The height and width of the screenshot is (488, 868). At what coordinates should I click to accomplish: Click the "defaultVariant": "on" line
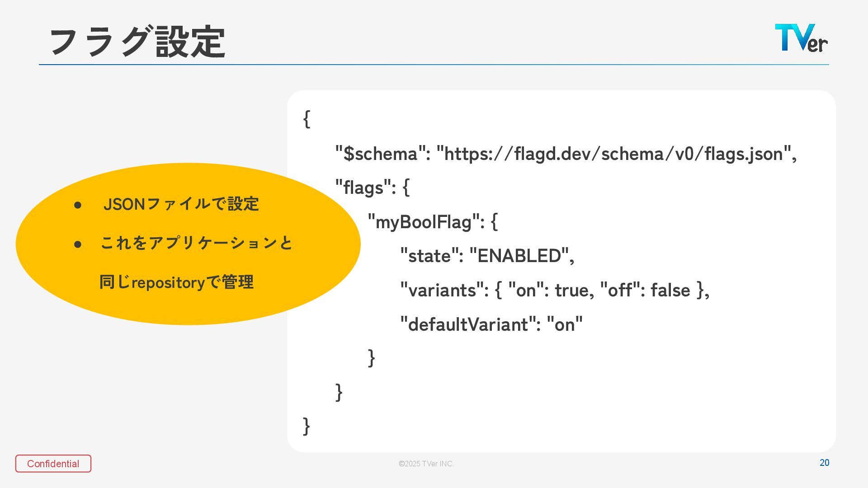click(x=491, y=324)
